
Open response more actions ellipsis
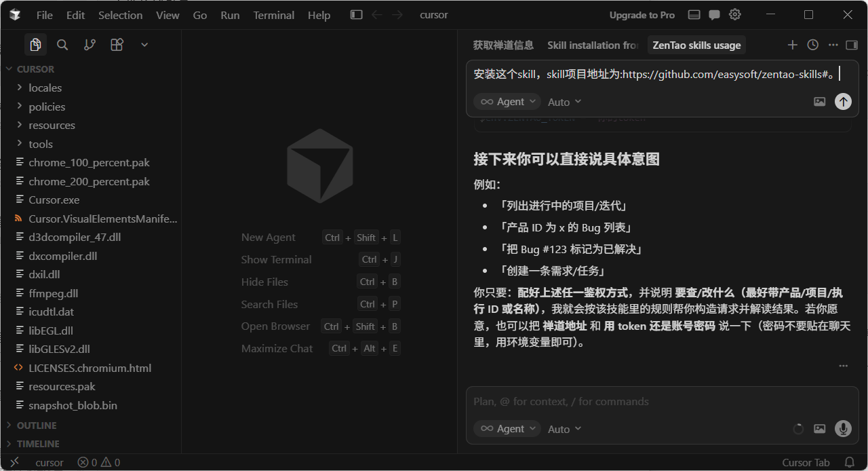coord(843,366)
